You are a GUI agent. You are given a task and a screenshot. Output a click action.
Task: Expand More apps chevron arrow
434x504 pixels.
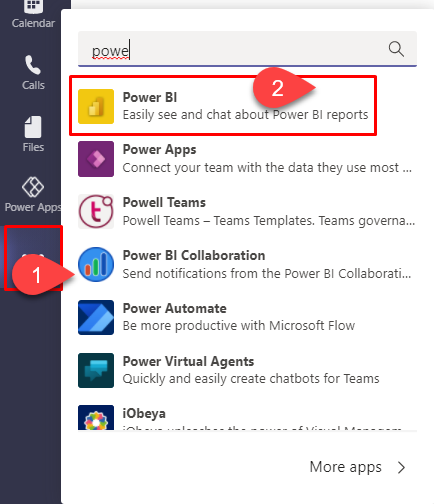402,467
